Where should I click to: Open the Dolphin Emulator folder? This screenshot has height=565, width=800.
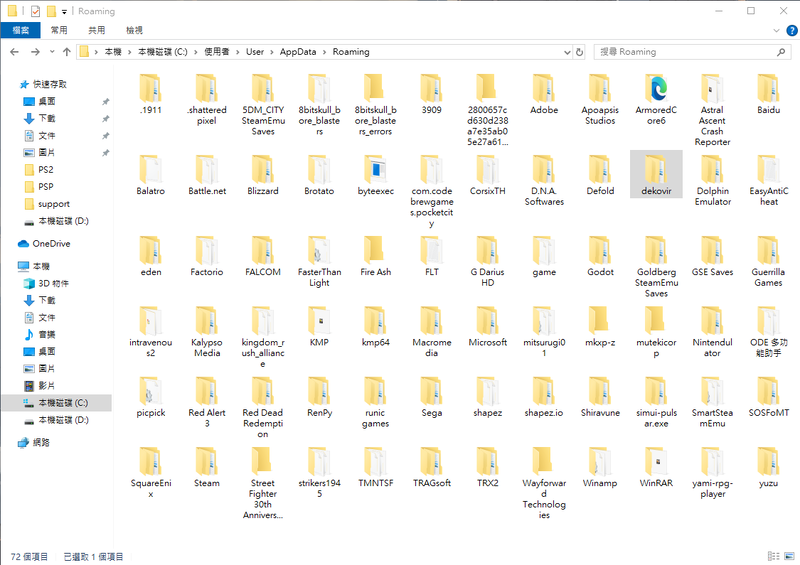(x=712, y=181)
